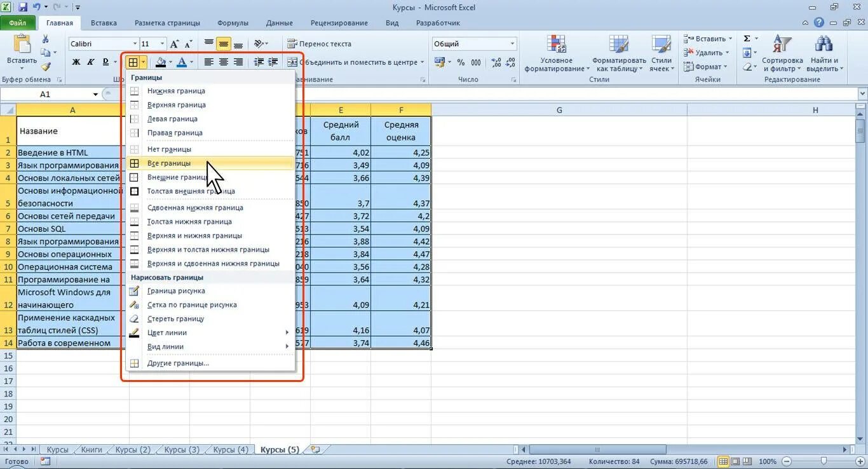Screen dimensions: 868x469
Task: Align text left
Action: pyautogui.click(x=209, y=62)
